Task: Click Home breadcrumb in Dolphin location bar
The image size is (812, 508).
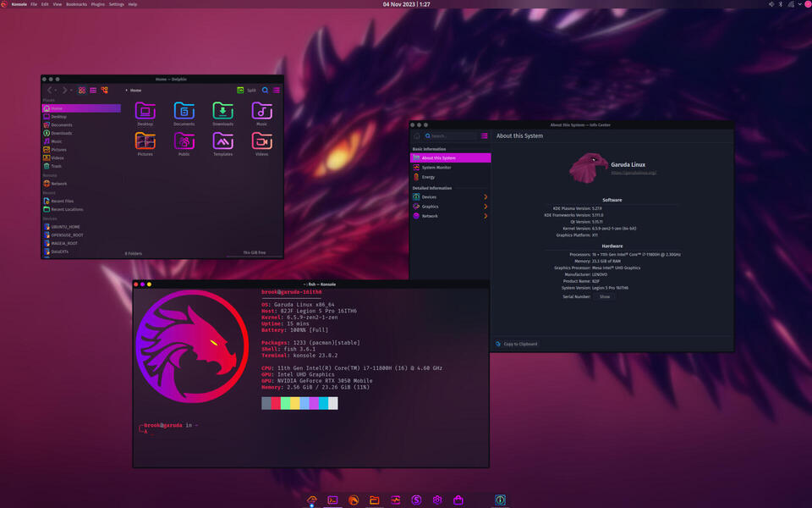Action: click(x=135, y=91)
